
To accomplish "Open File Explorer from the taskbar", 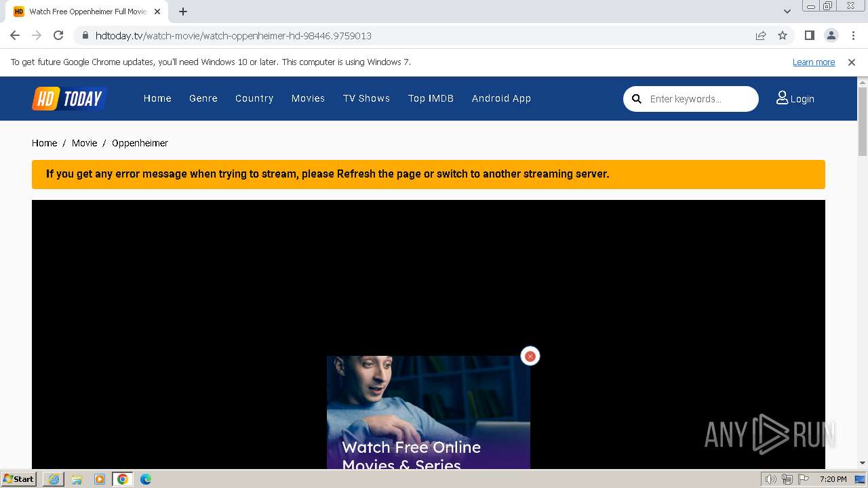I will point(77,479).
